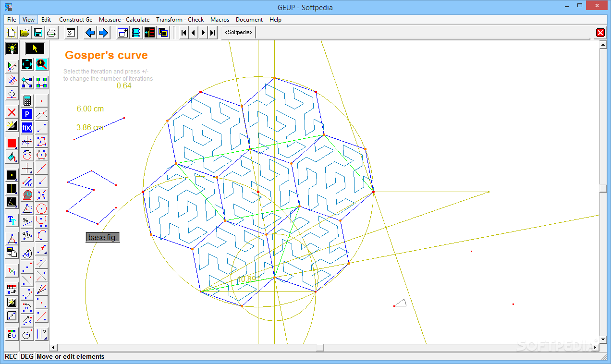Click the DEG angle unit indicator
The width and height of the screenshot is (611, 364).
[27, 357]
